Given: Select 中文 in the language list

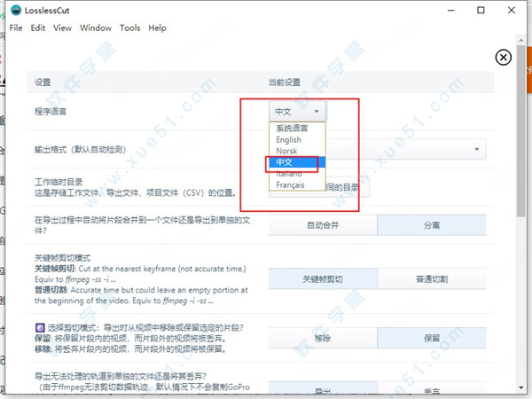Looking at the screenshot, I should (x=297, y=162).
